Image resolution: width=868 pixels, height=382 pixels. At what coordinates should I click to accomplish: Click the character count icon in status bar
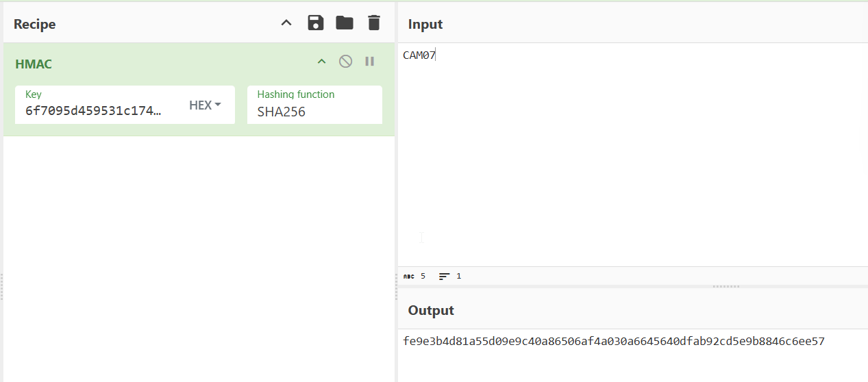[408, 277]
